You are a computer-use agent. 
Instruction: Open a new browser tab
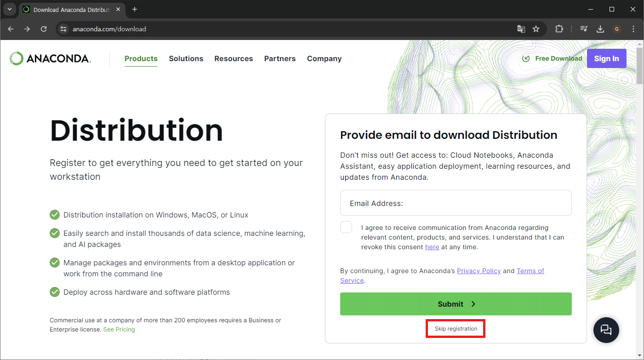click(135, 9)
